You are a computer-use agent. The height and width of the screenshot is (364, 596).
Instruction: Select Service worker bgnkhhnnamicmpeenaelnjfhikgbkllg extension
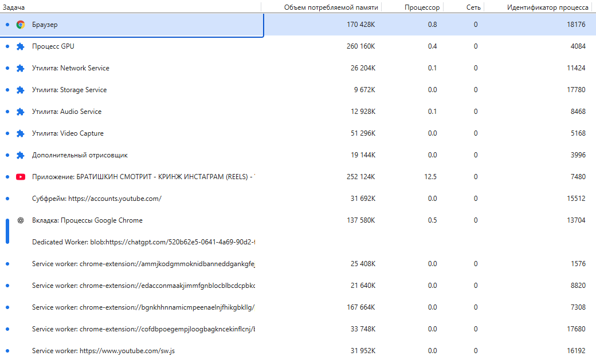point(298,307)
